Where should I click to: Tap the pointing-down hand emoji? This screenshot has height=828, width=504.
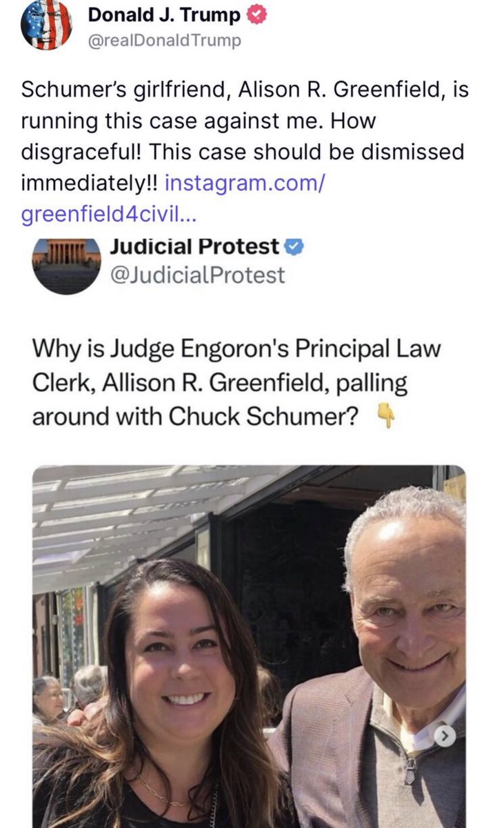pos(387,417)
